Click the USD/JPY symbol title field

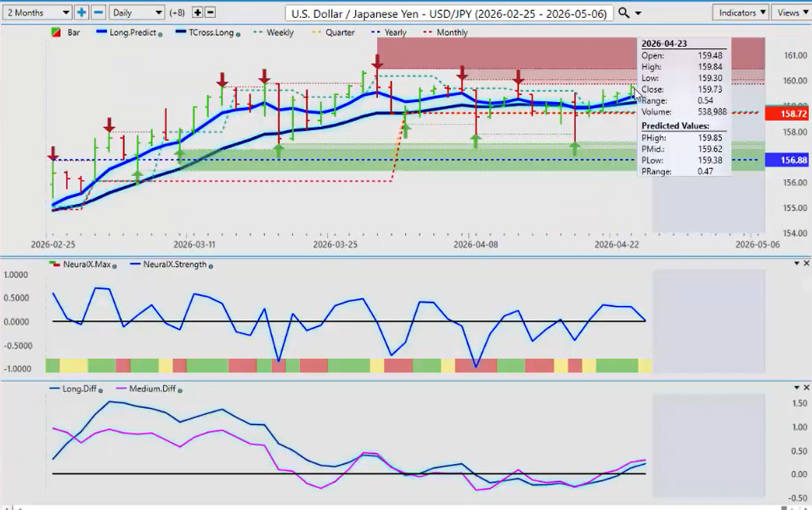click(x=448, y=13)
